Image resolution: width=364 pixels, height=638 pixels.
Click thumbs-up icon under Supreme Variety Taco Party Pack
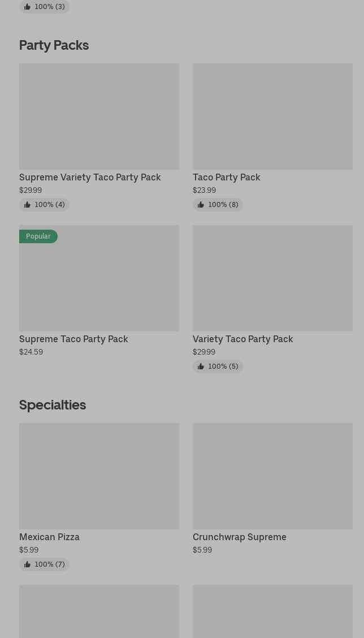(27, 205)
